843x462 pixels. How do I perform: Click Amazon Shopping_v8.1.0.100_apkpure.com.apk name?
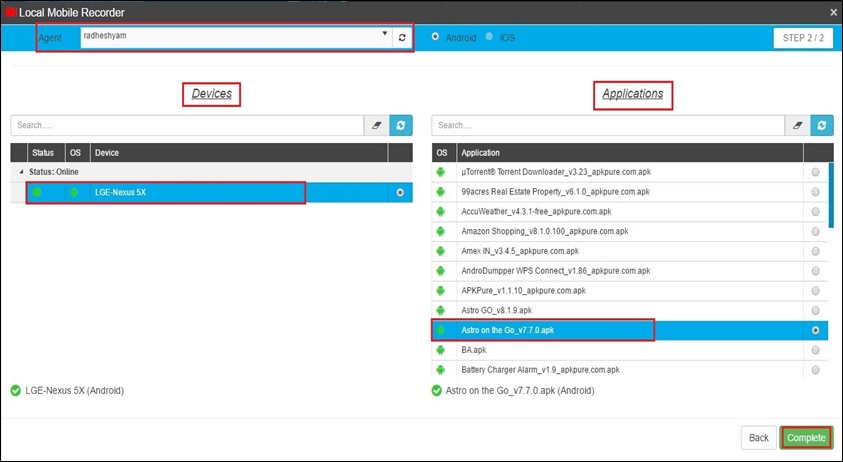(x=545, y=231)
